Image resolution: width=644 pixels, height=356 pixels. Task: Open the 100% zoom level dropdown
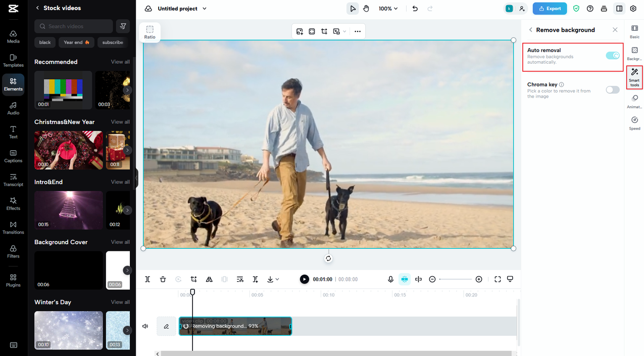click(388, 9)
